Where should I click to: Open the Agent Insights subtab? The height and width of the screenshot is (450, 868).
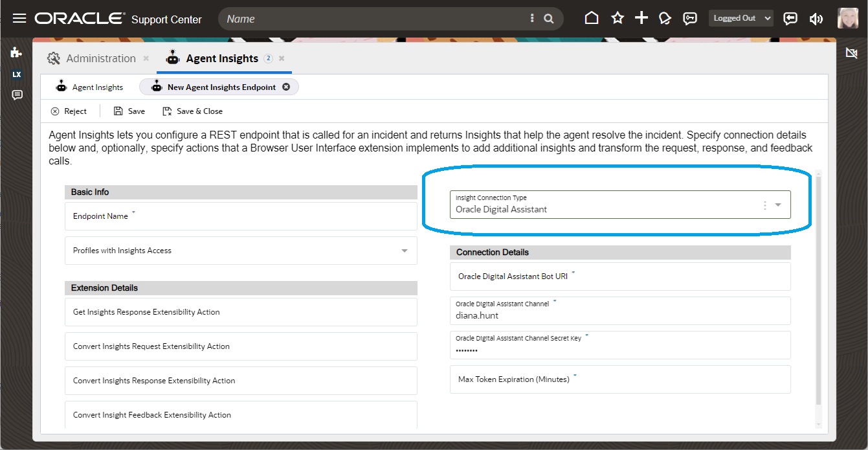[x=89, y=87]
